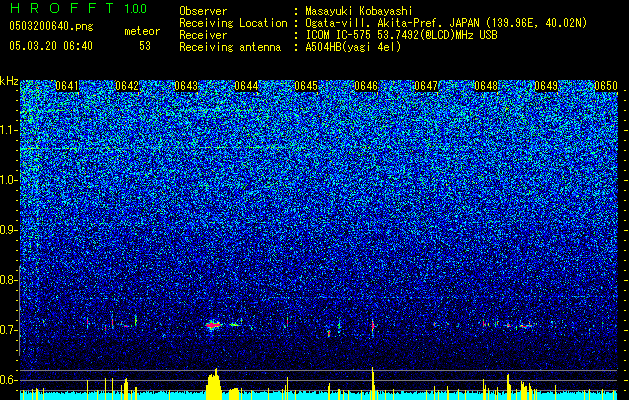Click the 0650 time marker
This screenshot has width=629, height=400.
tap(606, 86)
